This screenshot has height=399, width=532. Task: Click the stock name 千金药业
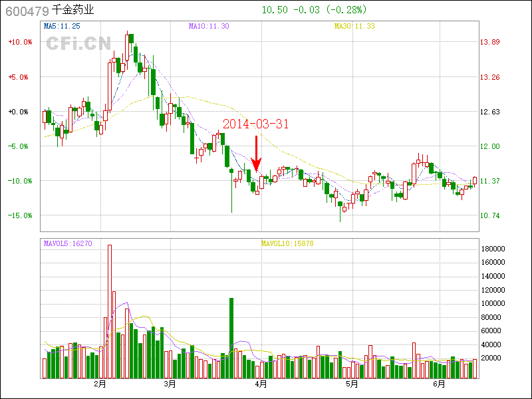[72, 11]
